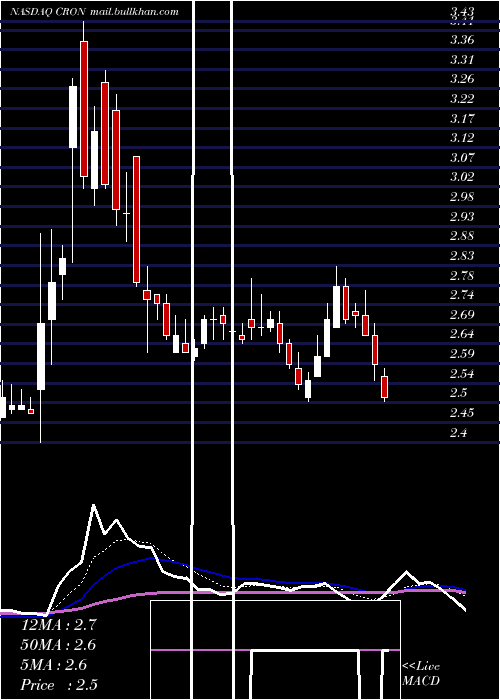Click the 3.12 price axis label
The width and height of the screenshot is (500, 700).
(462, 138)
